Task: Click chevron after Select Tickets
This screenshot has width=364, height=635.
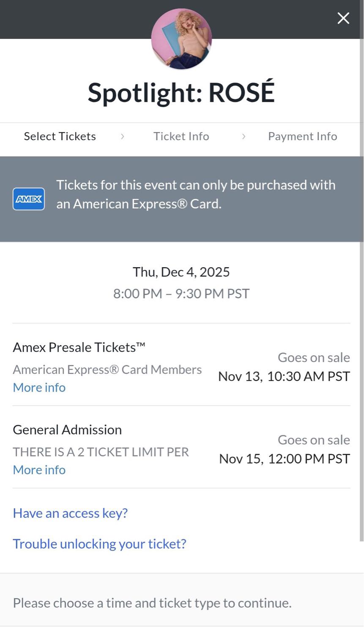Action: coord(122,136)
